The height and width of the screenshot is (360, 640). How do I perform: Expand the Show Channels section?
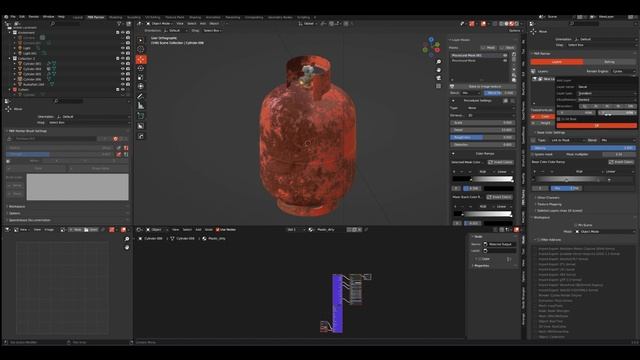[548, 198]
